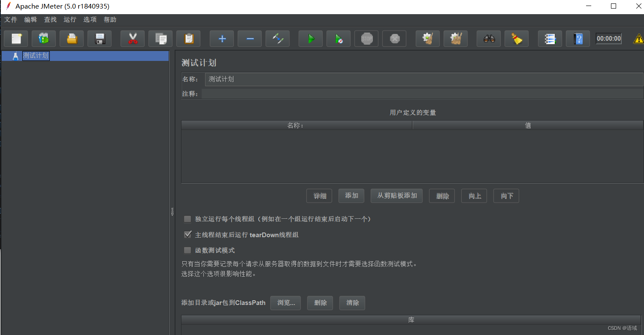Click the yellow warning triangle icon
Viewport: 644px width, 335px height.
(638, 39)
